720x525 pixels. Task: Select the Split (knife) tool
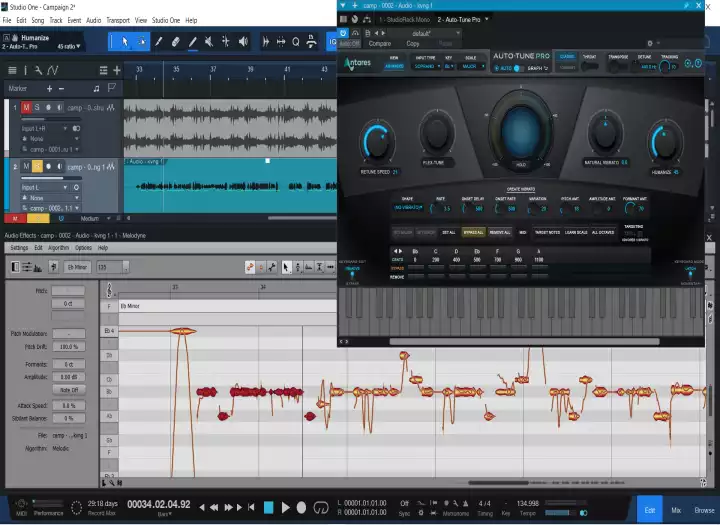point(158,42)
